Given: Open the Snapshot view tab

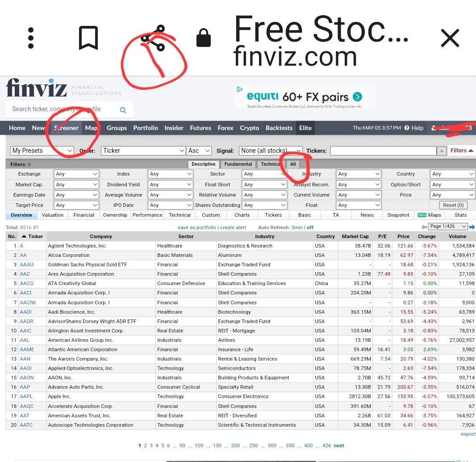Looking at the screenshot, I should (x=398, y=215).
